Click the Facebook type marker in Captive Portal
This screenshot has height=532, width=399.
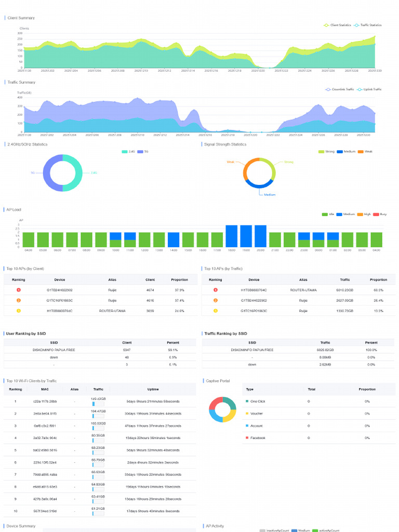pyautogui.click(x=247, y=437)
